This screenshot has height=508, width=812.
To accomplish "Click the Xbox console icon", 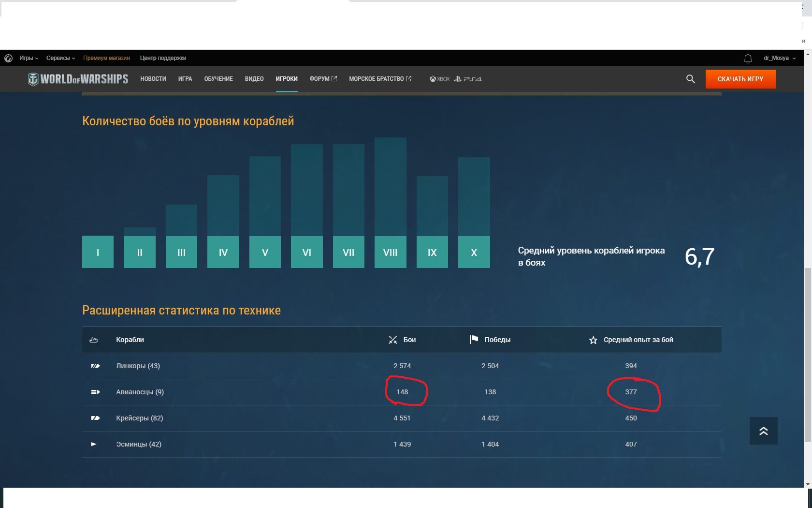I will 439,79.
